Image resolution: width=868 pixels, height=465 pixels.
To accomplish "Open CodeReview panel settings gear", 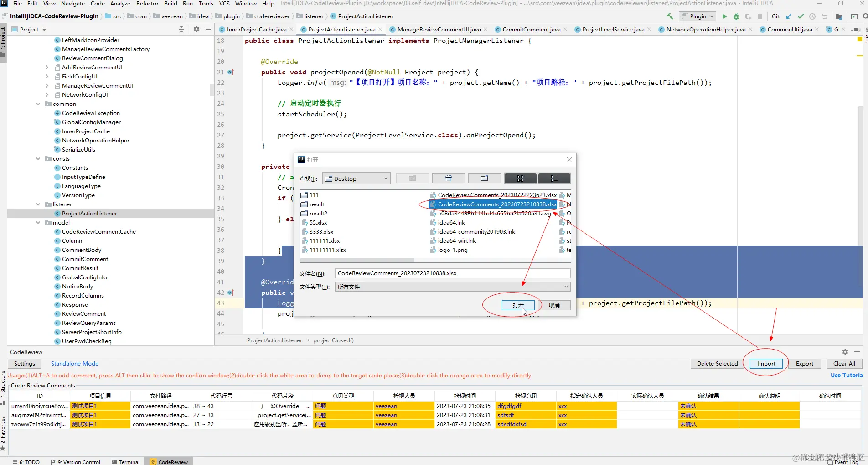I will (845, 352).
